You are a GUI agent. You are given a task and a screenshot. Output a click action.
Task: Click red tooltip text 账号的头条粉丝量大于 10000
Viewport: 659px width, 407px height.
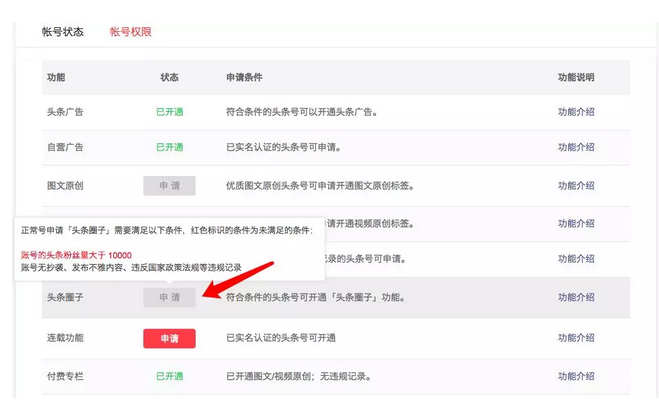(x=76, y=255)
